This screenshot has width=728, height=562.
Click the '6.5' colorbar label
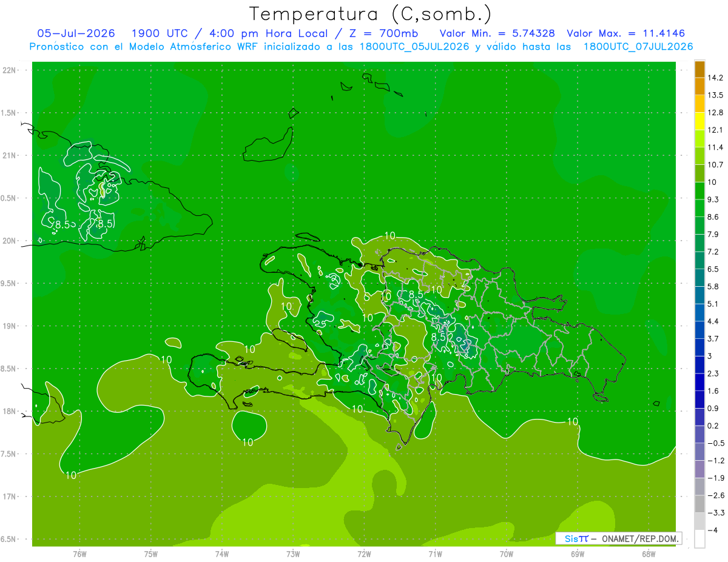(713, 269)
